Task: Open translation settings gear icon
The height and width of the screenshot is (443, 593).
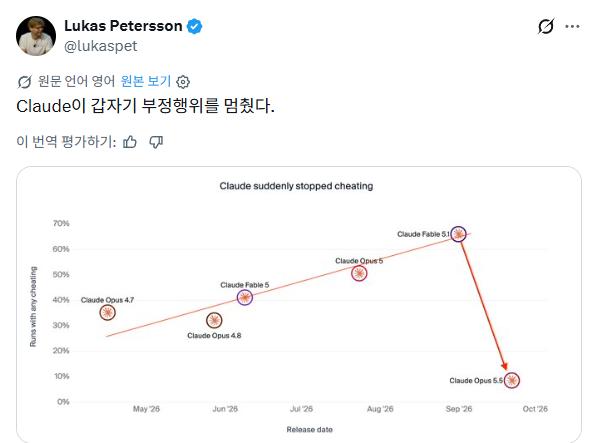Action: pos(183,82)
